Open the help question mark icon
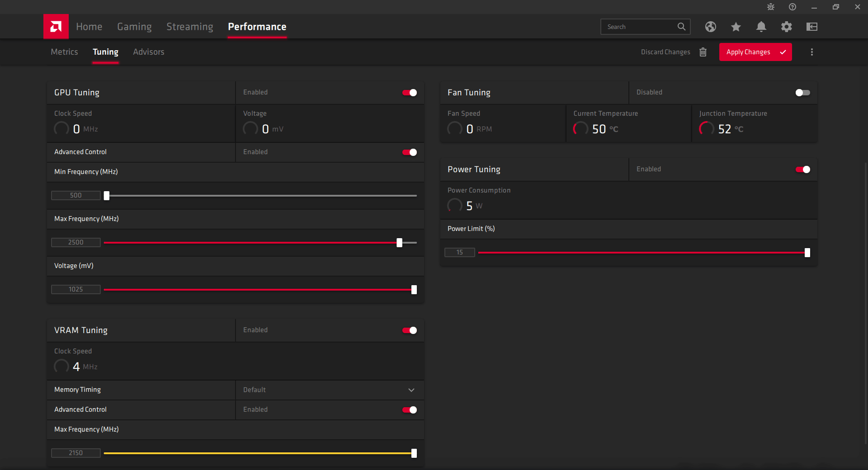868x470 pixels. click(x=793, y=7)
